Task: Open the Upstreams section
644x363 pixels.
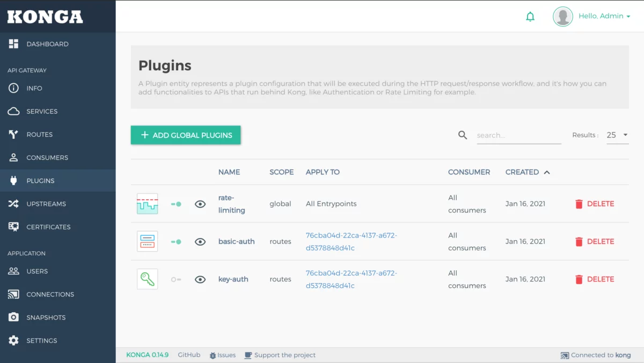Action: pyautogui.click(x=46, y=204)
